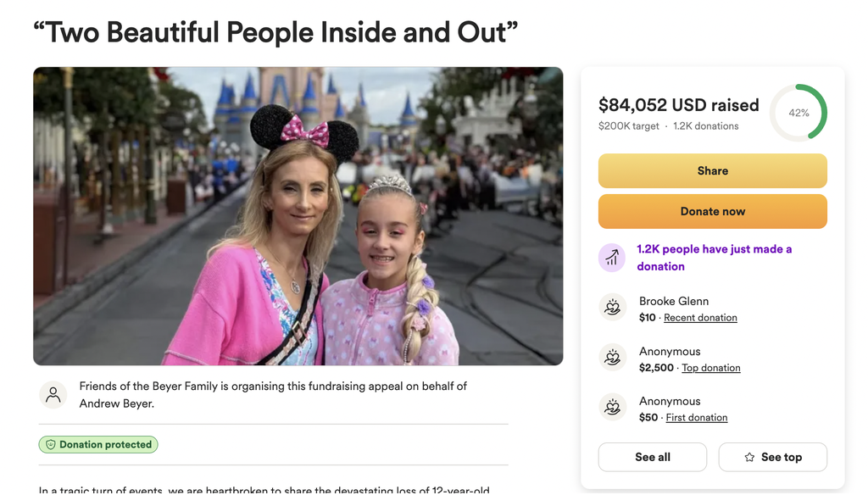Follow the Top donation link
868x495 pixels.
pos(710,368)
